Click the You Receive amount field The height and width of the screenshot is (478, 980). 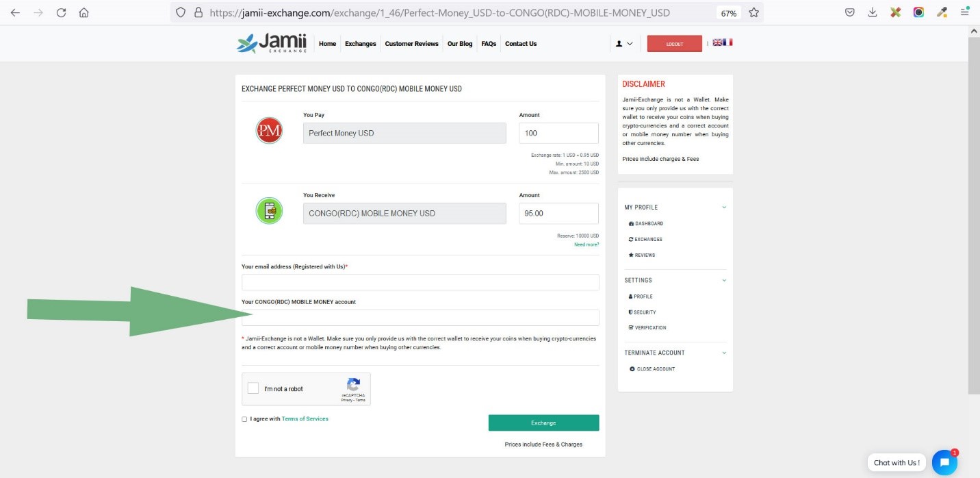559,213
